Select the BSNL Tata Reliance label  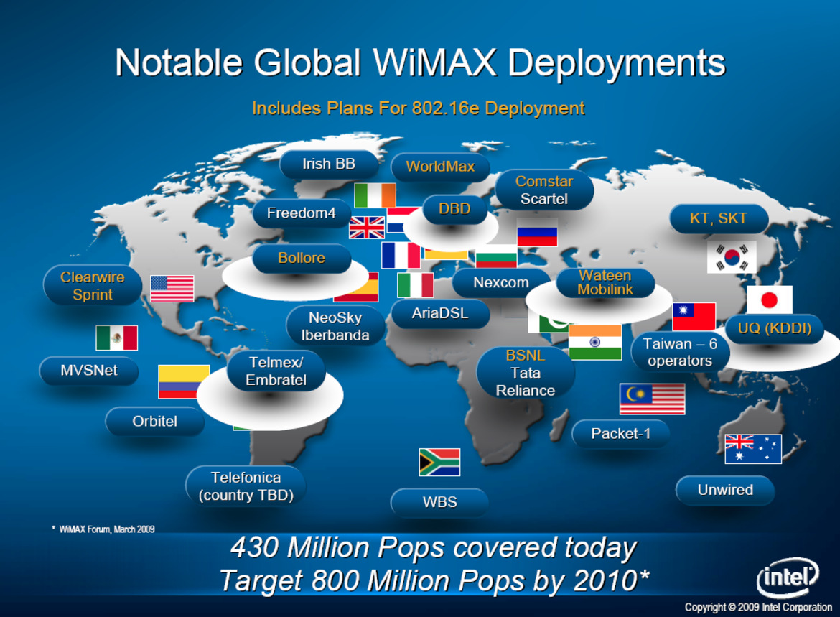coord(526,373)
